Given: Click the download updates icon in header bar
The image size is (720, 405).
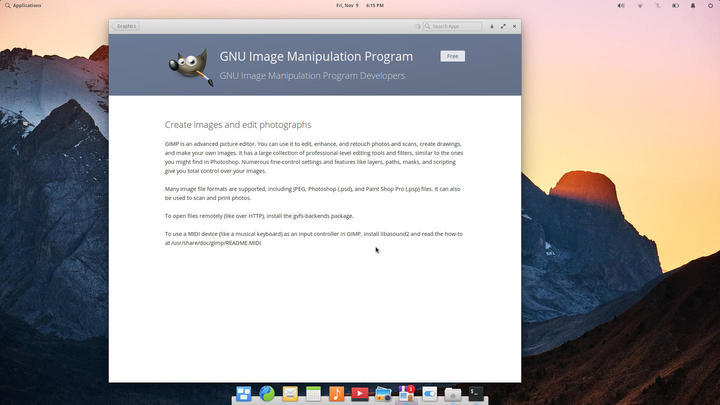Looking at the screenshot, I should (492, 26).
